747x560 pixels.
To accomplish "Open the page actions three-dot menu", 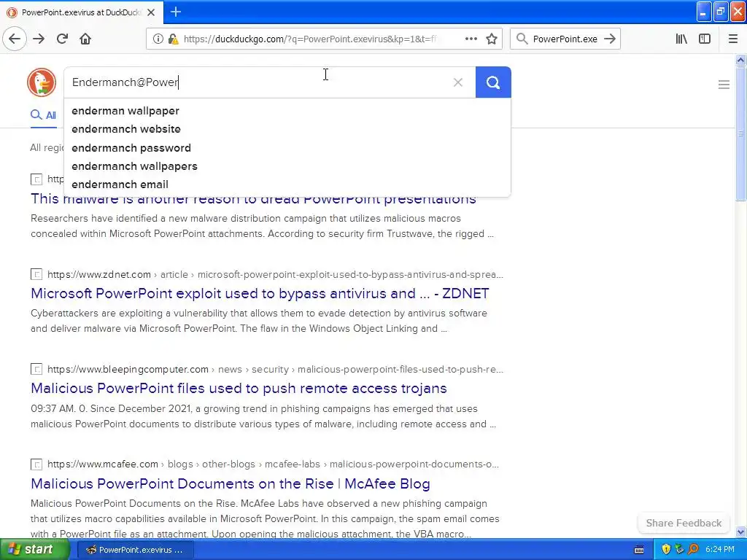I will 471,39.
